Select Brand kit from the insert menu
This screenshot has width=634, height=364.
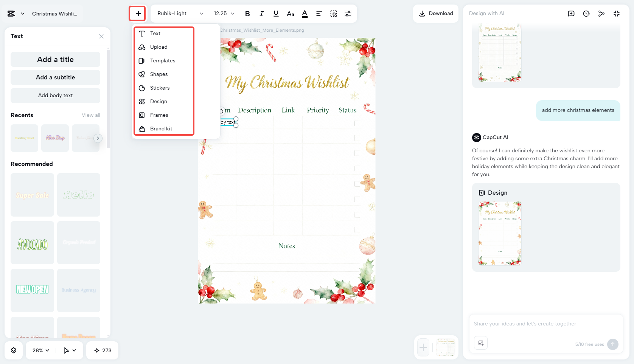(x=161, y=129)
